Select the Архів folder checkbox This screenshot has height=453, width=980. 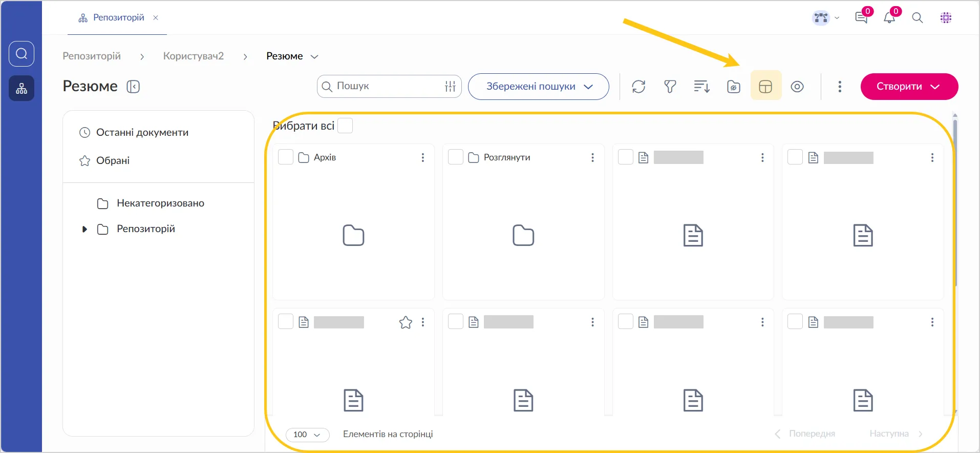click(286, 157)
